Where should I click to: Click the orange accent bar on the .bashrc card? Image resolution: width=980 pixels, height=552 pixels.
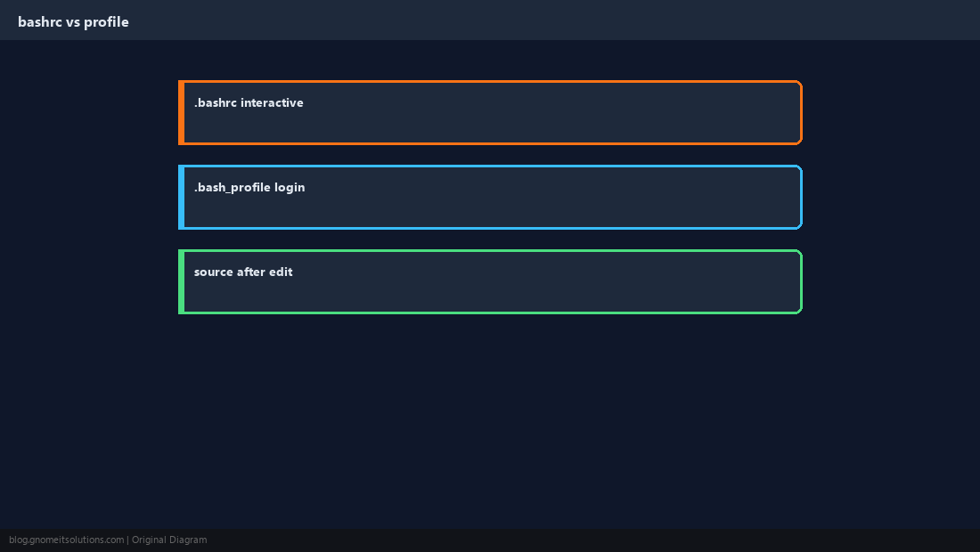point(181,112)
